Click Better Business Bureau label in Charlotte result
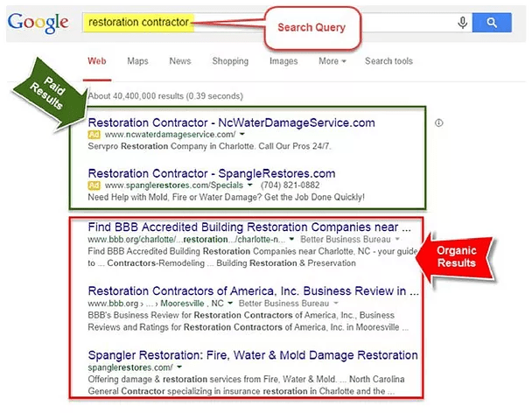The image size is (532, 413). click(x=346, y=239)
